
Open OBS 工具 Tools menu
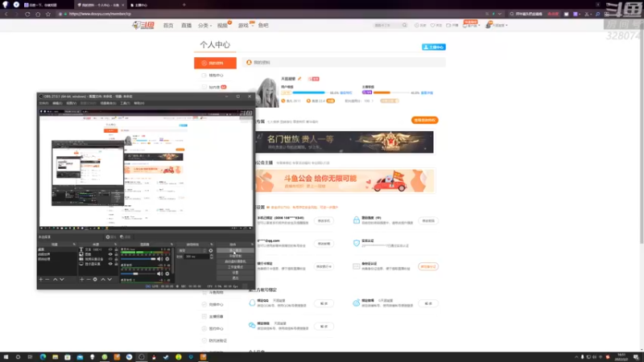tap(125, 103)
